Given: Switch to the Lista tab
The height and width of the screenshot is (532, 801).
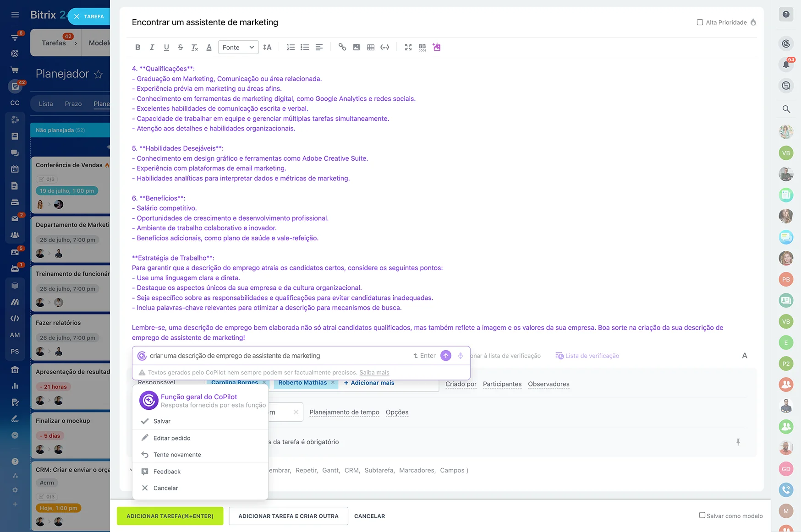Looking at the screenshot, I should tap(46, 103).
